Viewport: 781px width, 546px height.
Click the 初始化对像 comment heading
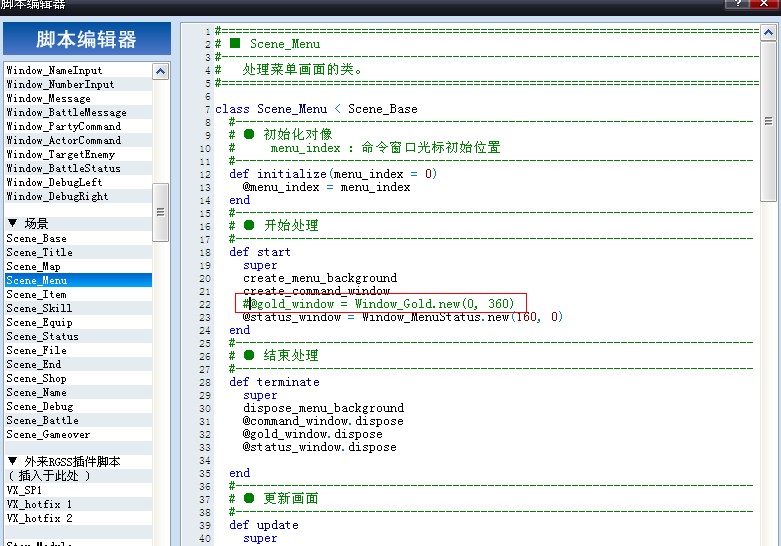(x=297, y=134)
